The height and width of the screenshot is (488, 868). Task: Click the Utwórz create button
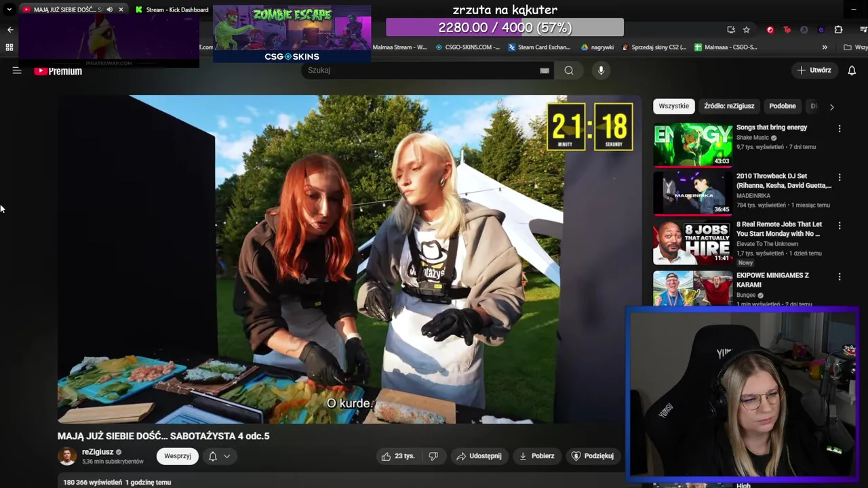[814, 70]
